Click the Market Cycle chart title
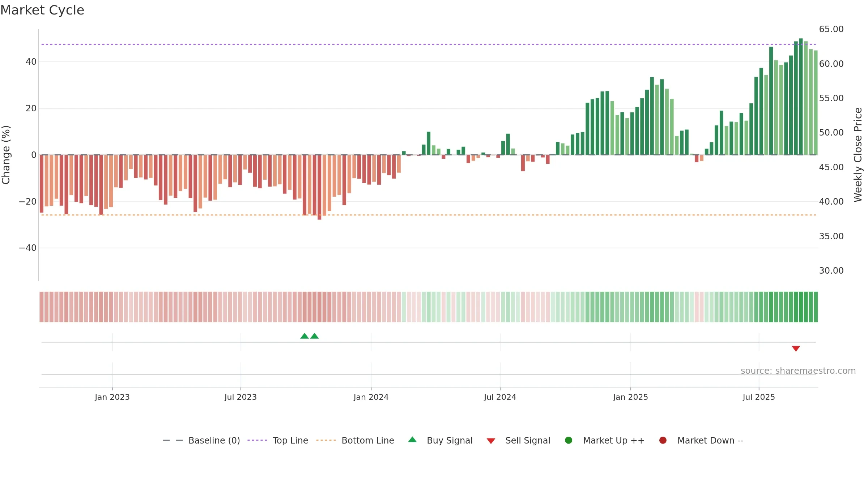This screenshot has height=488, width=868. coord(42,10)
